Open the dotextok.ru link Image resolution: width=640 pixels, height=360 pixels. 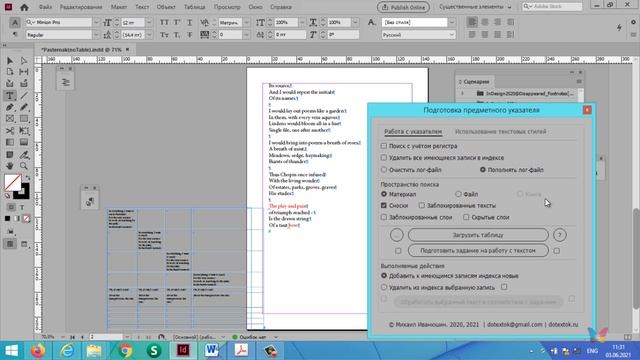coord(563,324)
